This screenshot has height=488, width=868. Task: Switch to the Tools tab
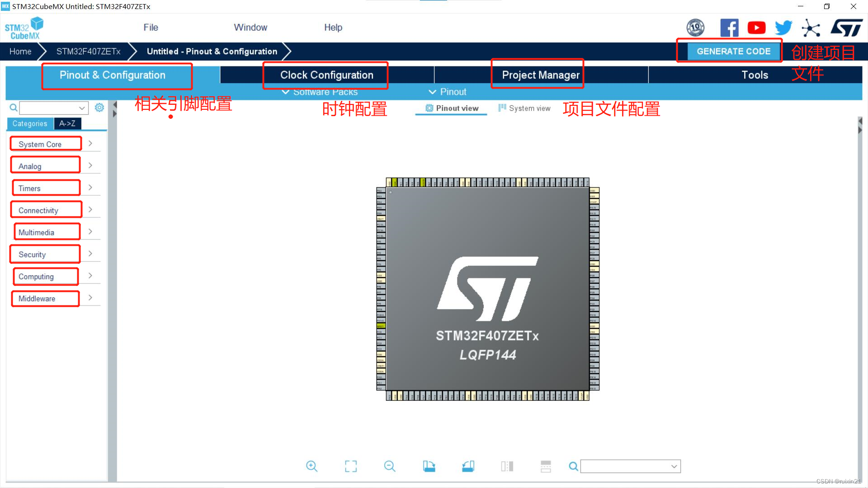[x=755, y=75]
